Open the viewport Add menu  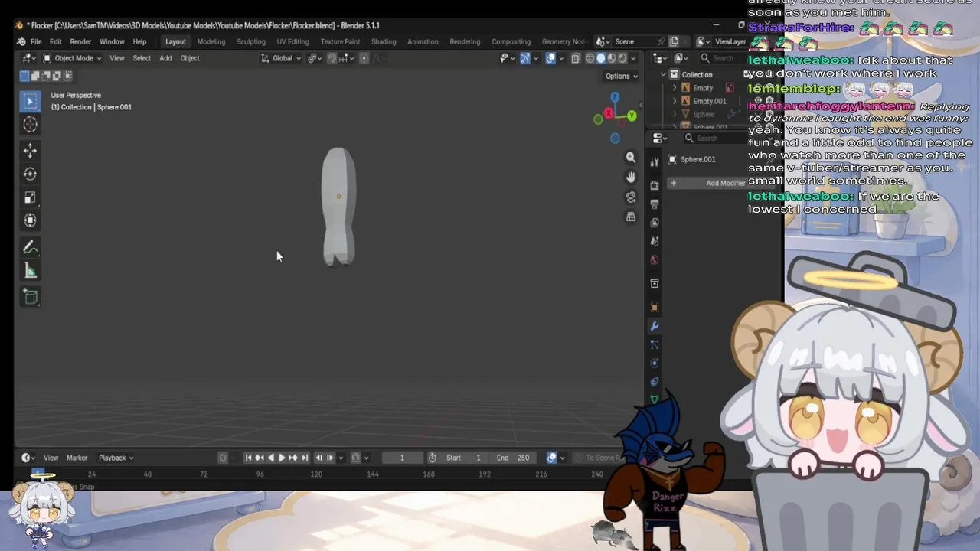165,58
